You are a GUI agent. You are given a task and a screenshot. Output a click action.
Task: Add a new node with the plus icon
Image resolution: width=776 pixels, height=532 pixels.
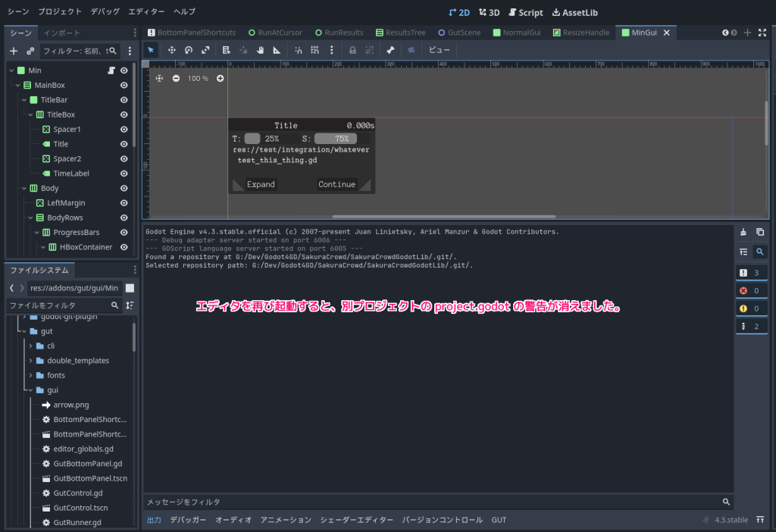13,51
